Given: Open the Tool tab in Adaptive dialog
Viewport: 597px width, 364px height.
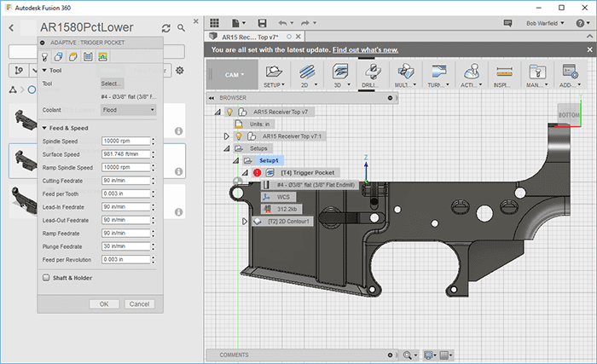Looking at the screenshot, I should [x=44, y=57].
